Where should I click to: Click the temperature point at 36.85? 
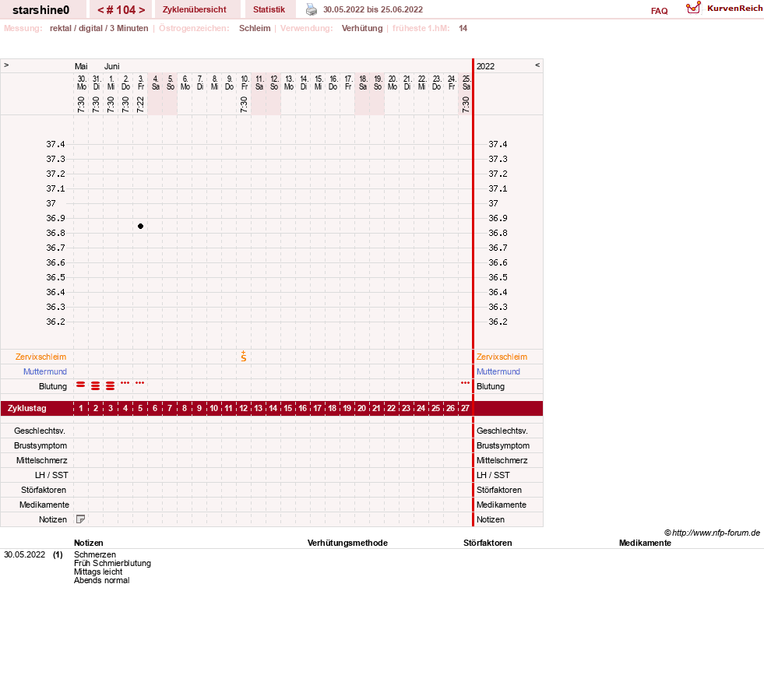coord(140,226)
